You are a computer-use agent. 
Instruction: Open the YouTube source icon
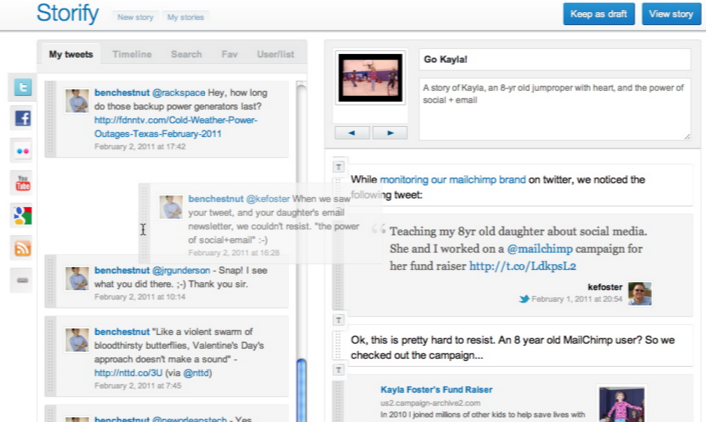click(22, 183)
